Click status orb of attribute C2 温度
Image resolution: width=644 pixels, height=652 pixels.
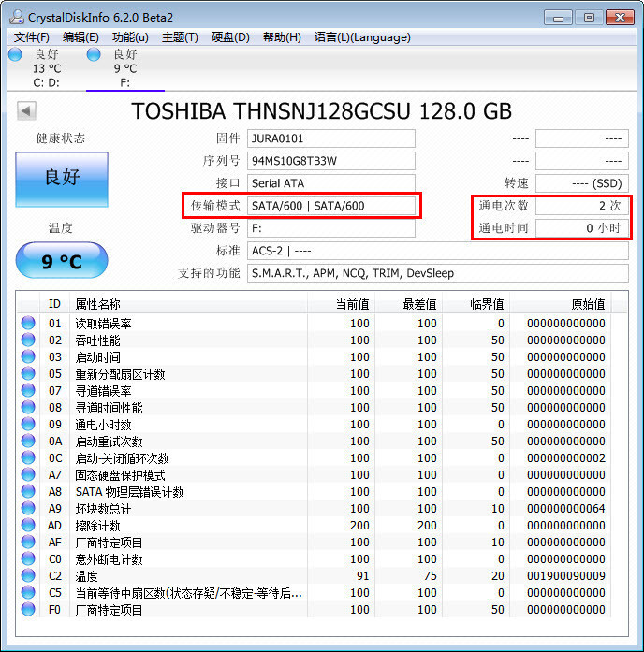(28, 575)
